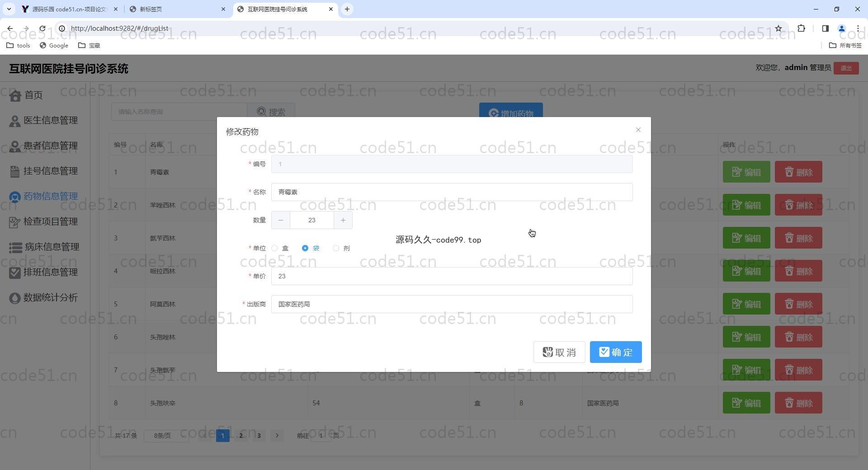Click the 取消 cancel button
This screenshot has width=868, height=470.
click(x=559, y=352)
